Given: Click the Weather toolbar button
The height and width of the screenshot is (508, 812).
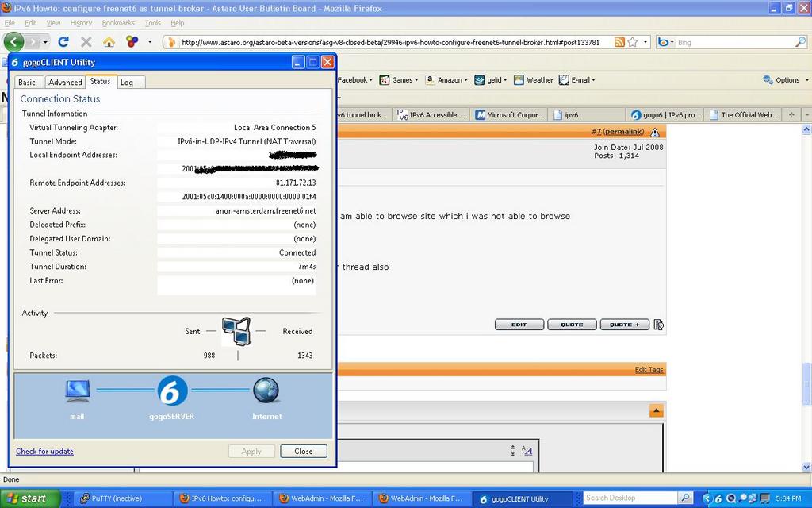Looking at the screenshot, I should point(534,80).
